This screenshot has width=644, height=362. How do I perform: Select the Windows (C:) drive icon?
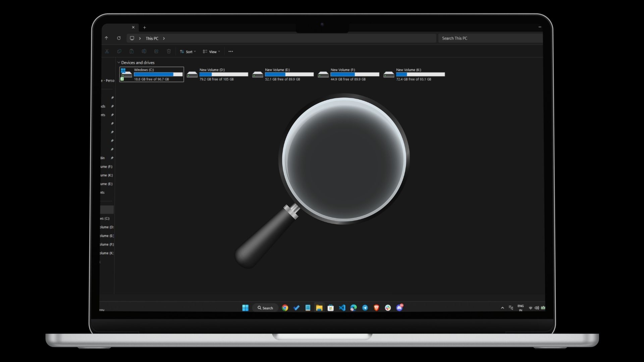click(126, 74)
